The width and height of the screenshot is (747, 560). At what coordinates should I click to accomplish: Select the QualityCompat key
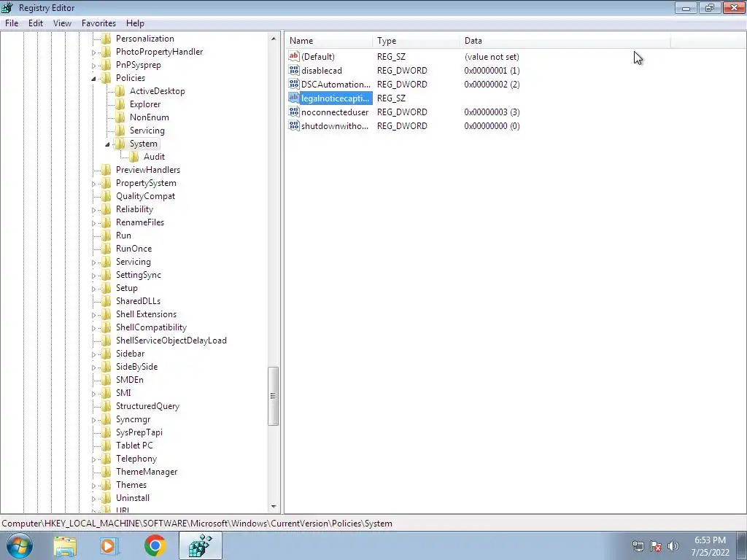pyautogui.click(x=145, y=196)
